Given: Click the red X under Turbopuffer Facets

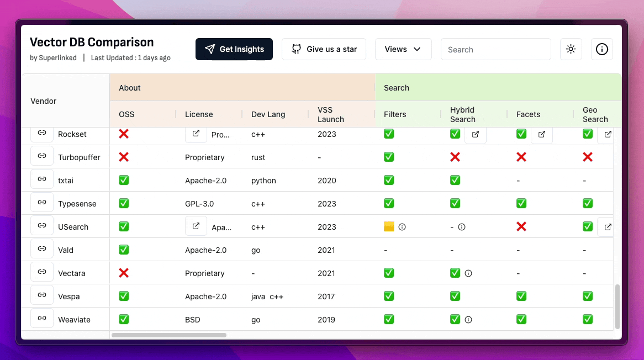Looking at the screenshot, I should pyautogui.click(x=521, y=157).
